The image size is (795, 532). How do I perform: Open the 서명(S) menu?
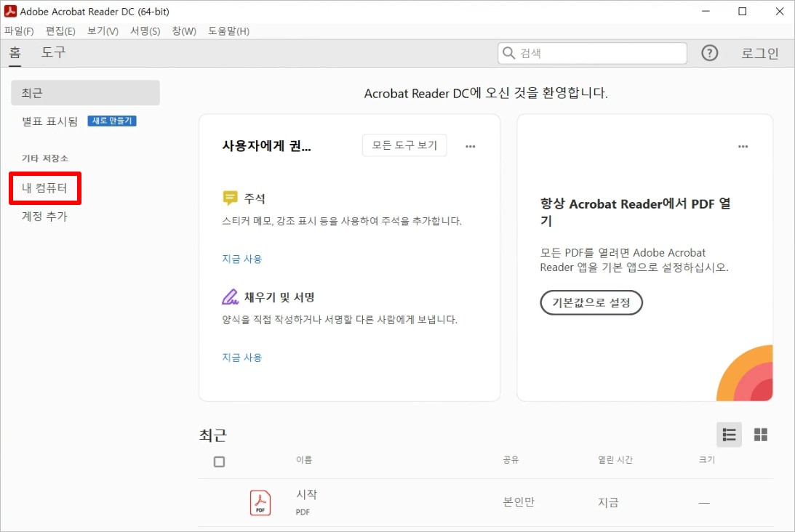coord(145,31)
